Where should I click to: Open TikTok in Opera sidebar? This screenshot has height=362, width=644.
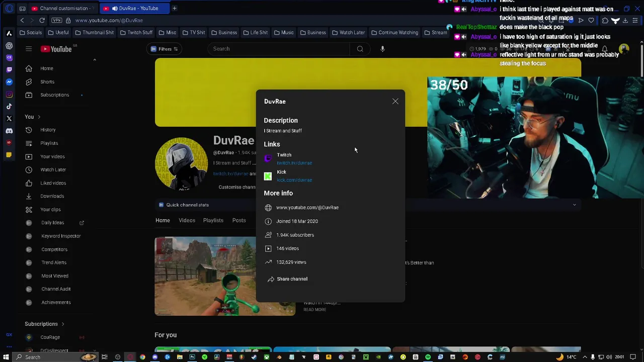coord(9,107)
